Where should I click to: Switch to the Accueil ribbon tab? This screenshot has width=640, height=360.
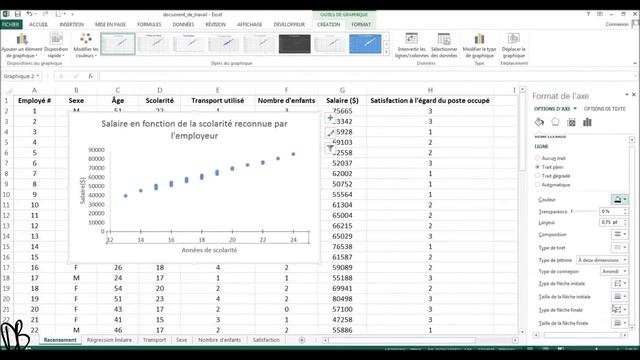pyautogui.click(x=38, y=24)
